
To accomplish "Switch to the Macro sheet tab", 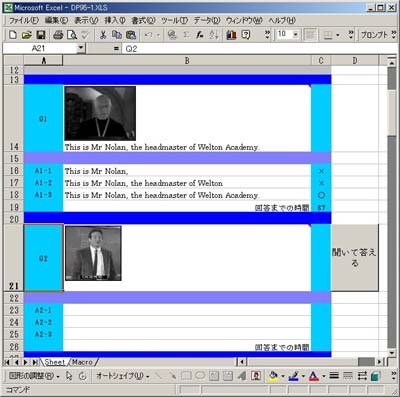I will (82, 362).
